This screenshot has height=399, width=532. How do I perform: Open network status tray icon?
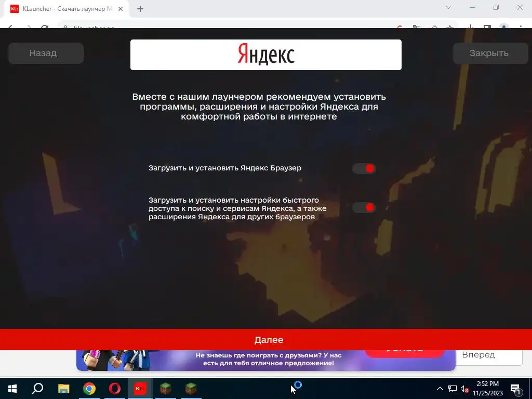click(x=453, y=389)
